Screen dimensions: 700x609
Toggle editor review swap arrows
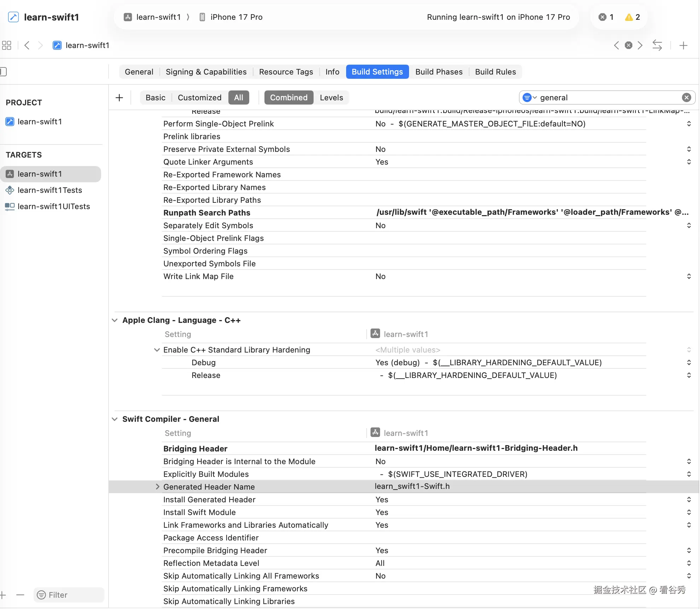[657, 45]
